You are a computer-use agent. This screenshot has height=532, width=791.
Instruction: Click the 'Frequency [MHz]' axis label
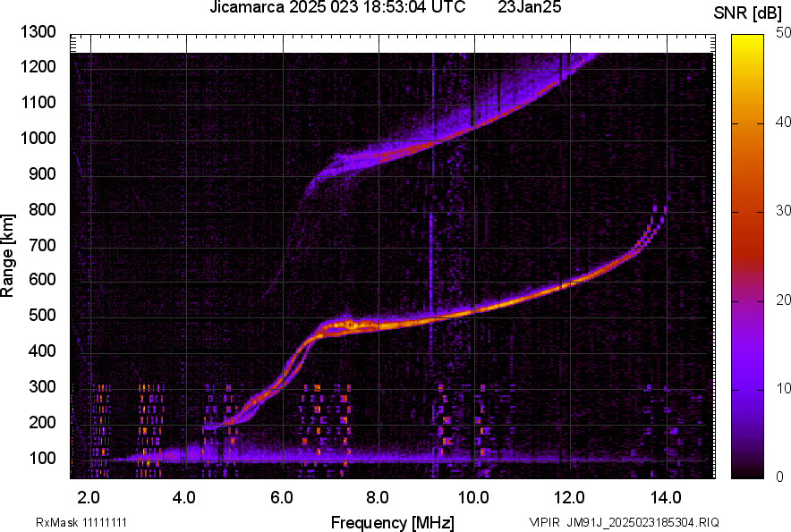tap(393, 522)
